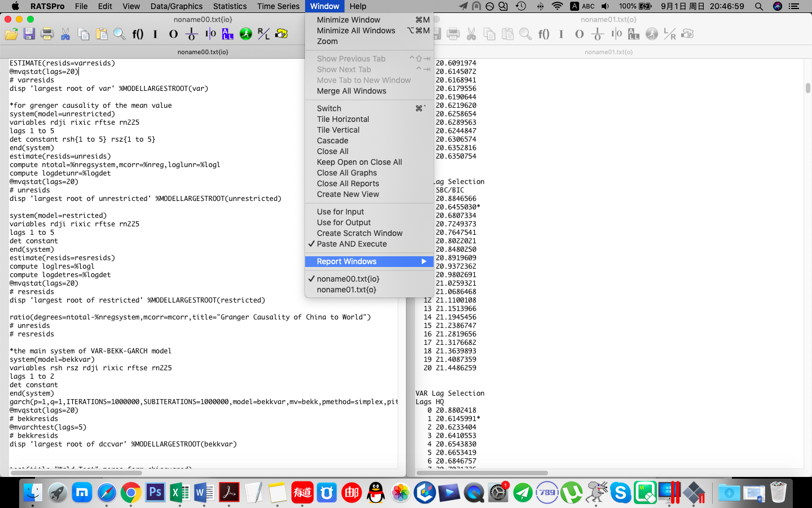Screen dimensions: 812x508
Task: Select the checked noname00.txt{io} window
Action: (x=347, y=279)
